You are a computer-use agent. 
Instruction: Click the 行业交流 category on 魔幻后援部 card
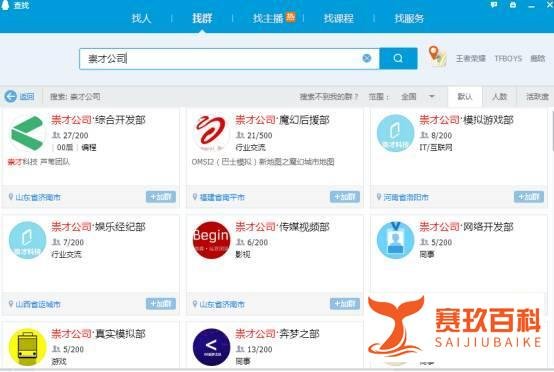tap(251, 147)
